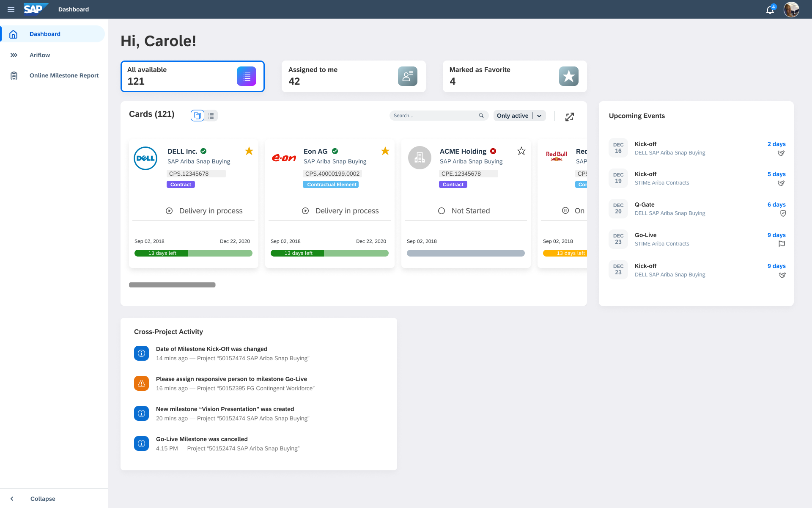Viewport: 812px width, 508px height.
Task: Open the hamburger navigation menu
Action: click(11, 9)
